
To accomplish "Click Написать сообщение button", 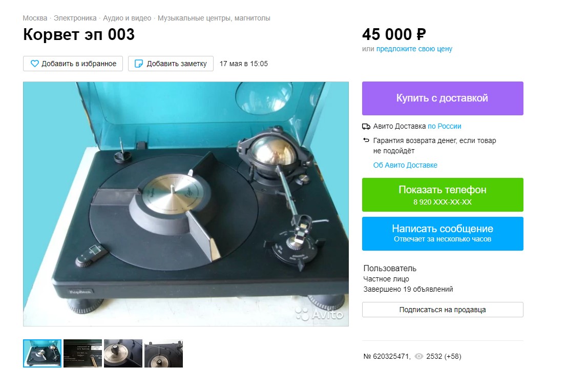I will [x=443, y=233].
